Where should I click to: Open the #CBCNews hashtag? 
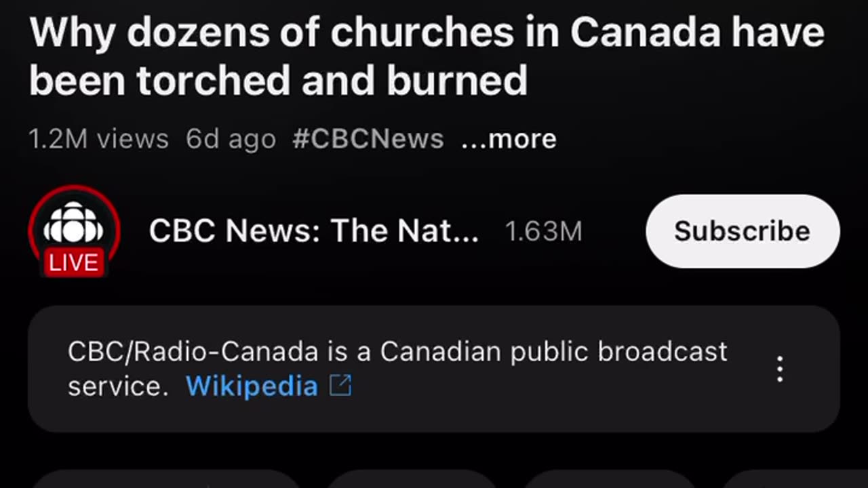tap(368, 139)
